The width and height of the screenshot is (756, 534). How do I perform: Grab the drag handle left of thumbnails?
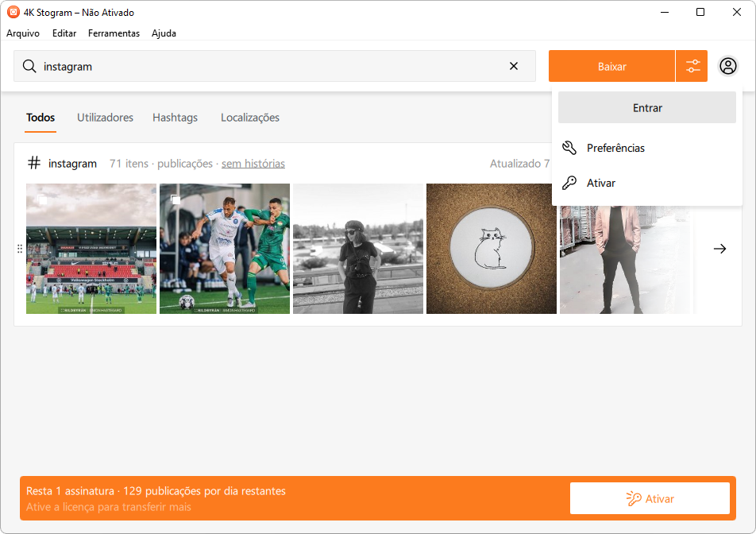(20, 249)
